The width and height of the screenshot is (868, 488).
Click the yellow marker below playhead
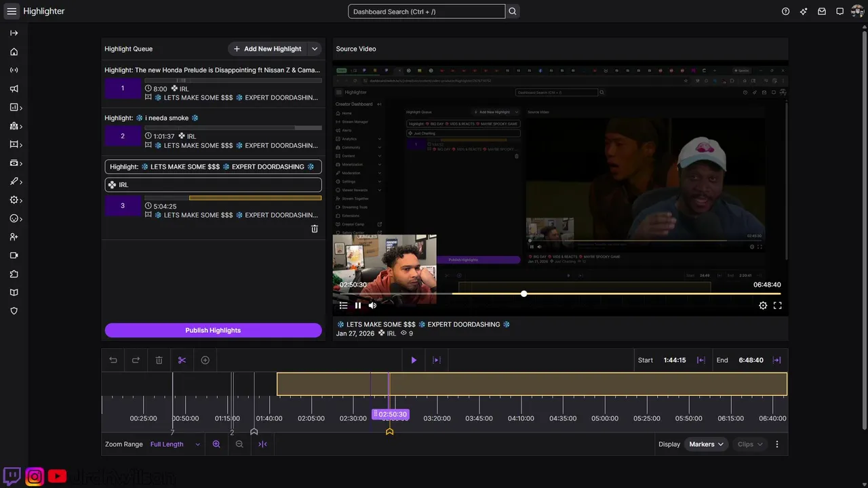point(389,431)
